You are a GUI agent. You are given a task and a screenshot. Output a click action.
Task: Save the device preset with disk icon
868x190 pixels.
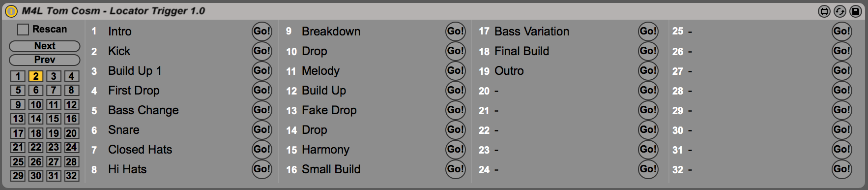856,11
